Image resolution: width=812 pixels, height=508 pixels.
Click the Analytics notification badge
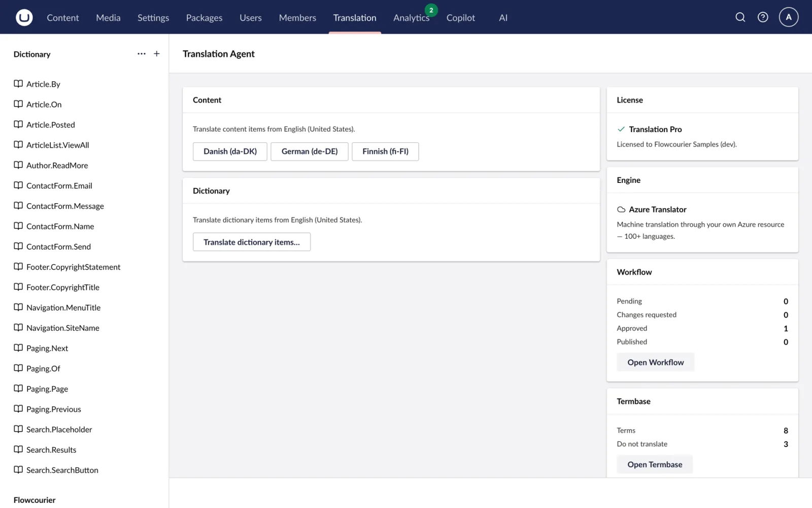431,10
